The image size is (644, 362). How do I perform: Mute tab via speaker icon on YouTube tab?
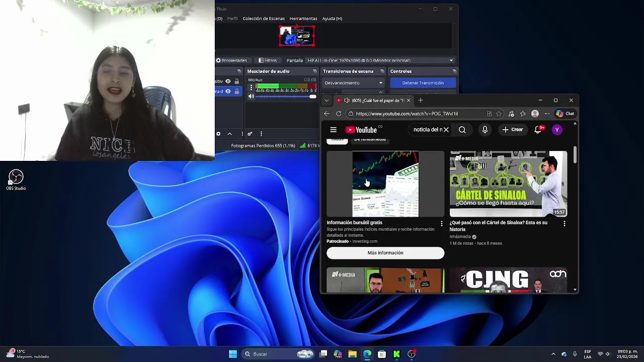tap(347, 101)
